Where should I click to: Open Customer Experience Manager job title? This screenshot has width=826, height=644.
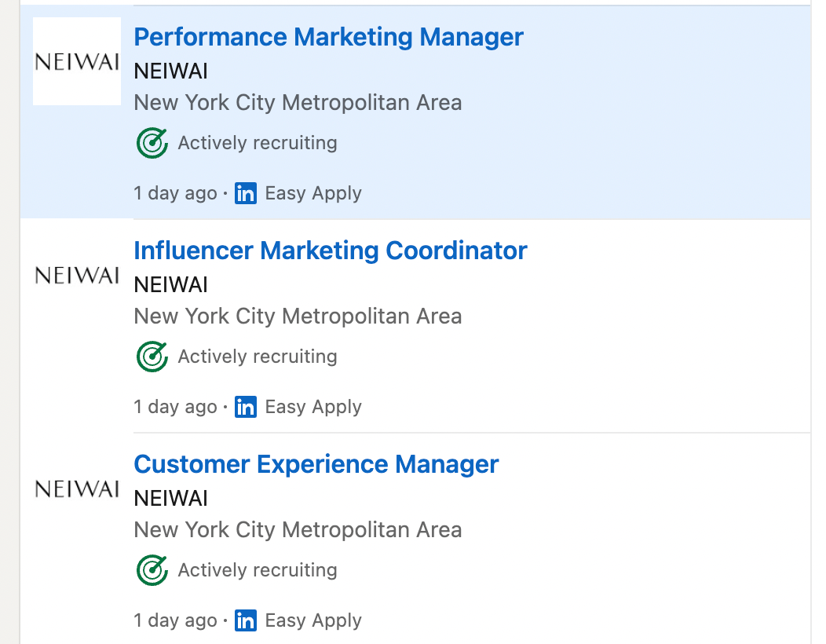tap(316, 464)
